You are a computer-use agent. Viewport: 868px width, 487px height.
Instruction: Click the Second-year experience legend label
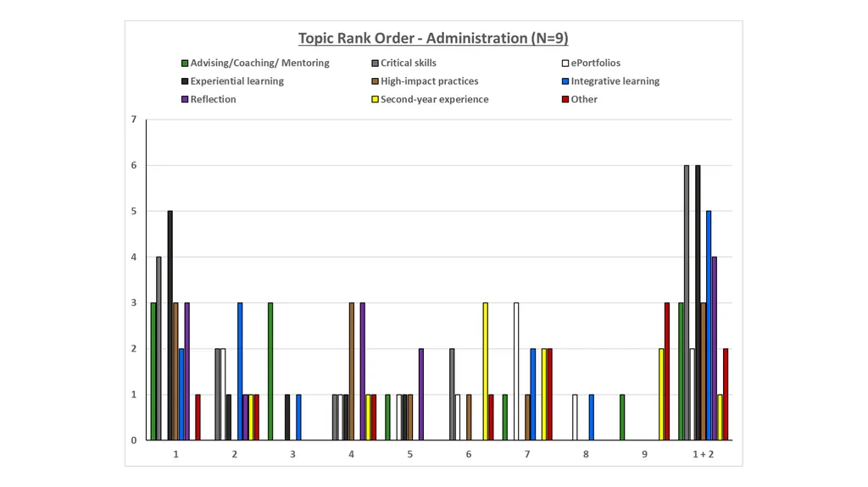coord(435,100)
